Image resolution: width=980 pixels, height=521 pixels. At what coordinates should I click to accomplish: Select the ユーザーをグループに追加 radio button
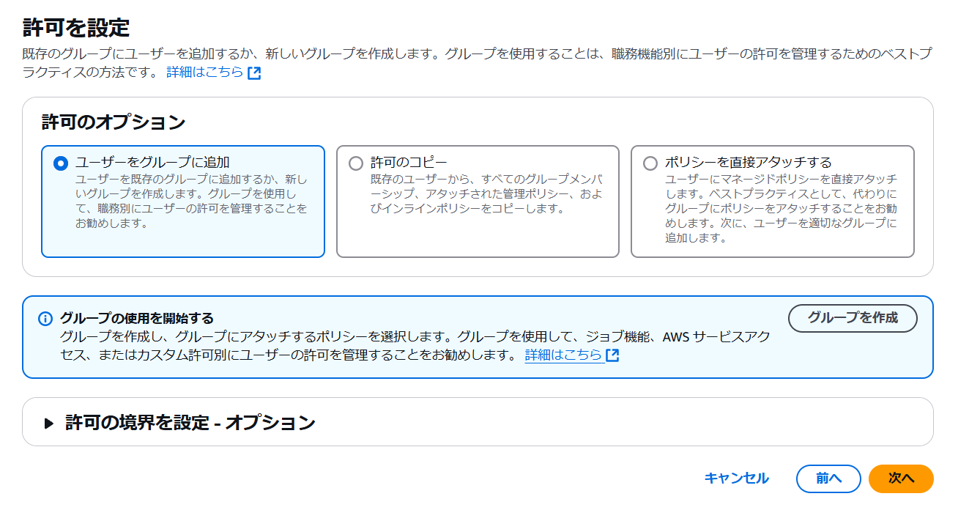pos(62,163)
